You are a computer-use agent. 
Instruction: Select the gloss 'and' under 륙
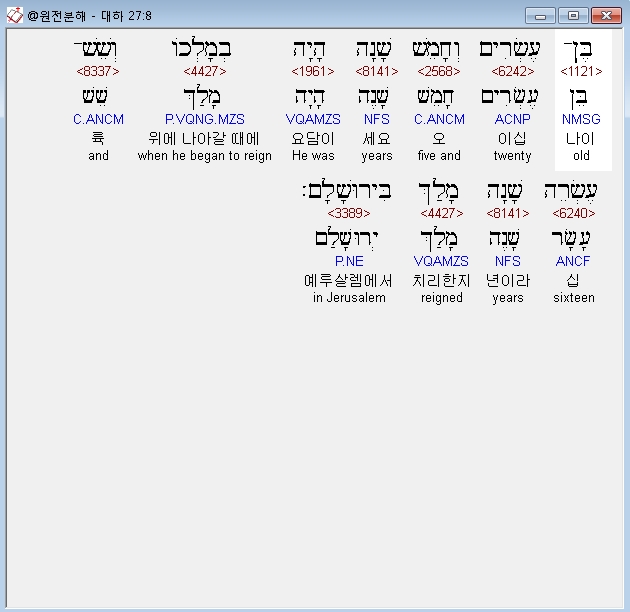[98, 156]
